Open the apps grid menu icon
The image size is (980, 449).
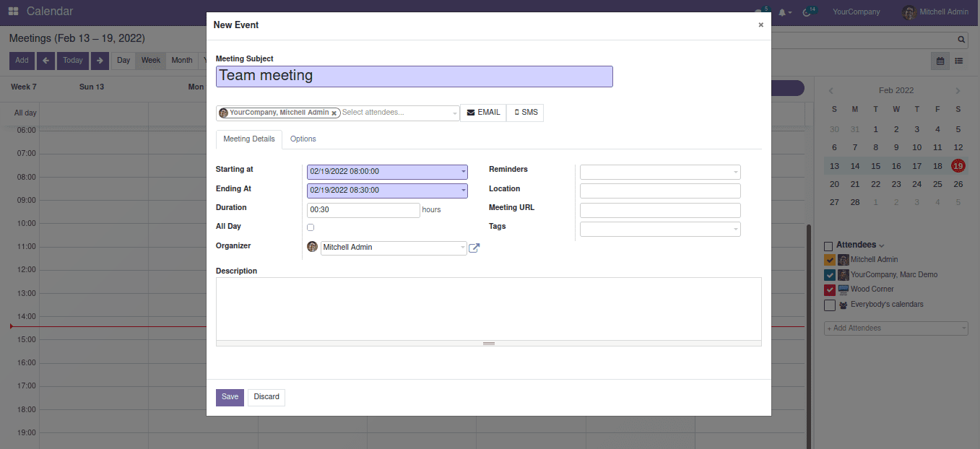13,12
